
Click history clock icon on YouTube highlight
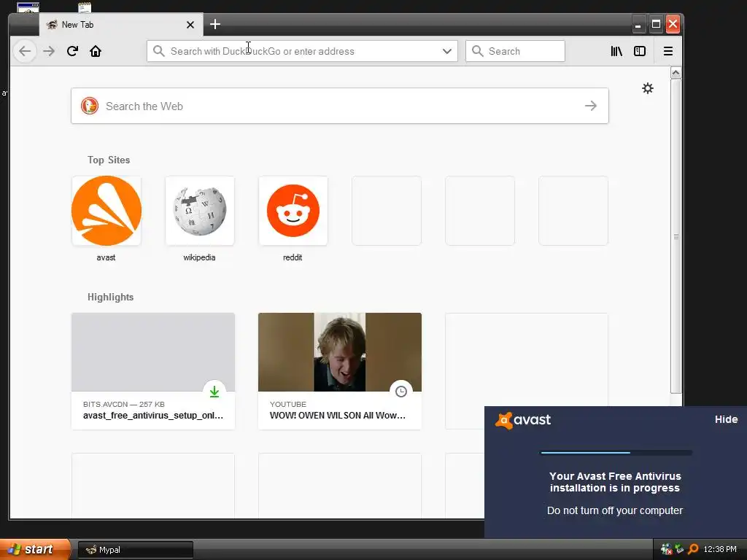click(x=401, y=392)
